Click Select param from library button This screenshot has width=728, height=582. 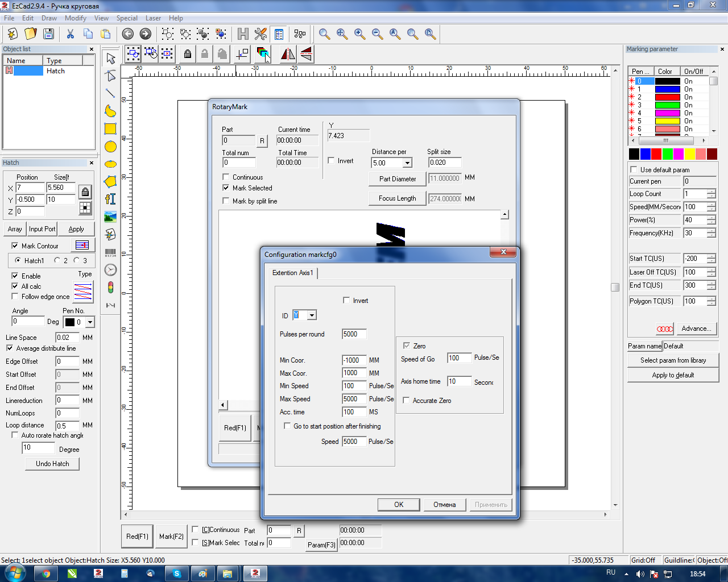tap(673, 360)
